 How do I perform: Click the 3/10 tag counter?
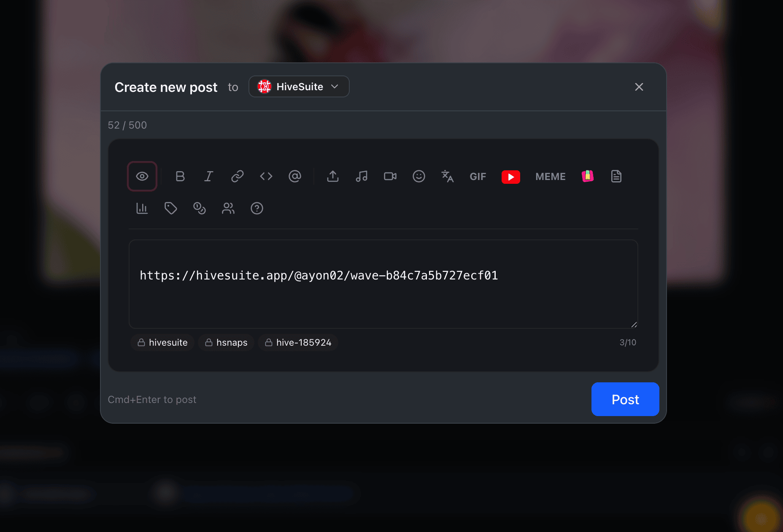tap(628, 342)
